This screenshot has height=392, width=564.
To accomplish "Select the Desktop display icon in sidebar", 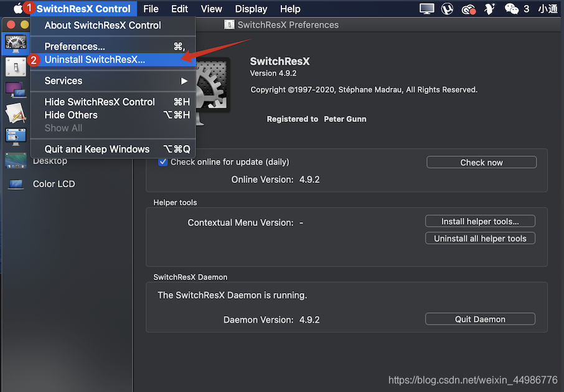I will (16, 161).
